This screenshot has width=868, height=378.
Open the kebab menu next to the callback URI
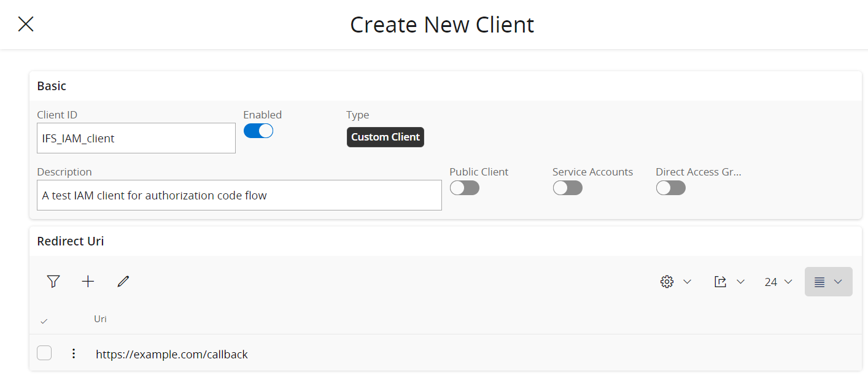click(74, 353)
